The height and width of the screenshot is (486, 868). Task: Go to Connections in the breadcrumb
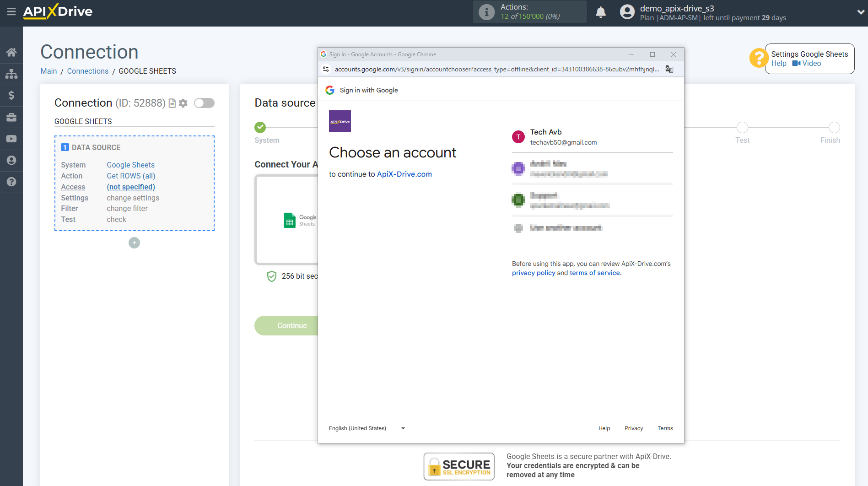tap(87, 71)
